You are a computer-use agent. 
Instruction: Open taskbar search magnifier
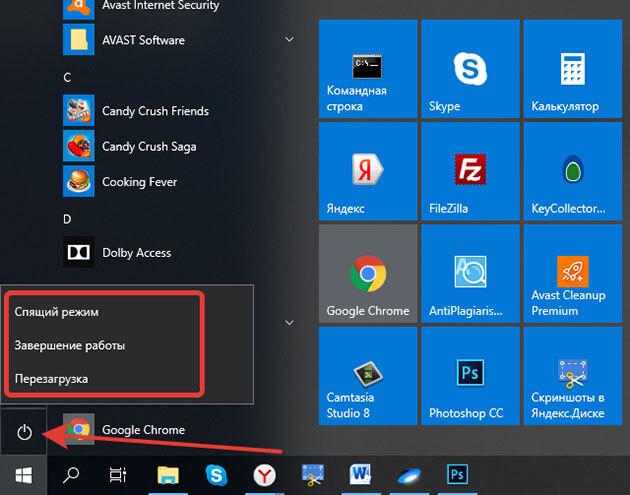pyautogui.click(x=71, y=475)
